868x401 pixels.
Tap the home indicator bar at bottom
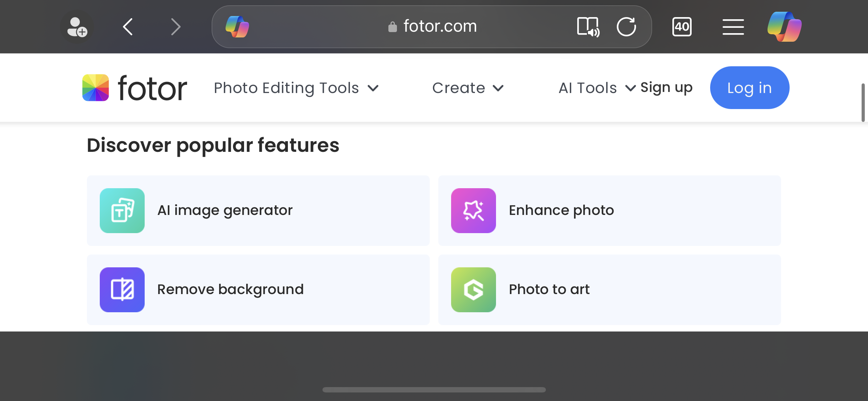pyautogui.click(x=434, y=390)
